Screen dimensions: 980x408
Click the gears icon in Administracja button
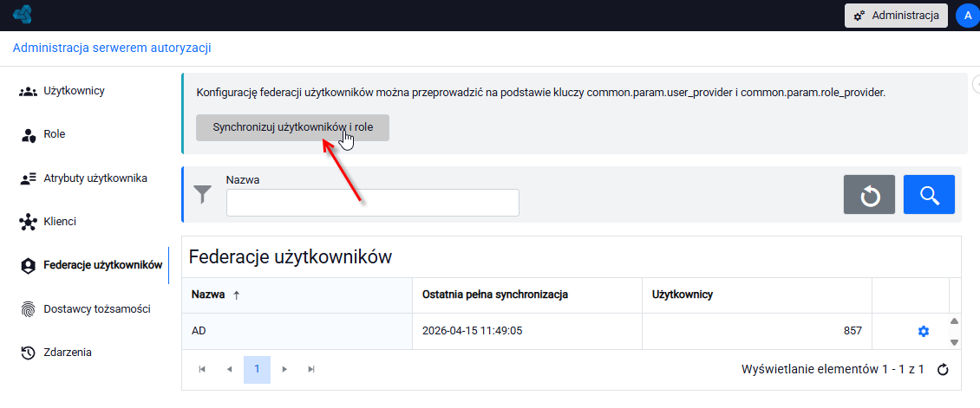coord(859,16)
